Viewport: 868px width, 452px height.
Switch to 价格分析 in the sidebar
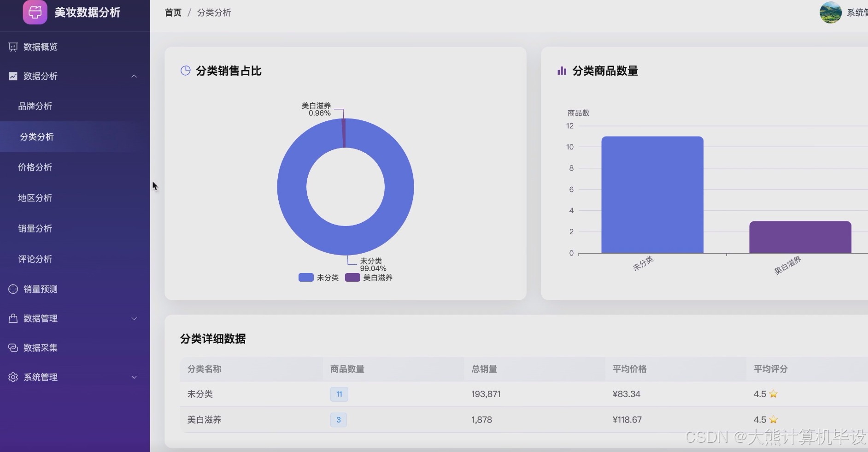click(x=36, y=167)
